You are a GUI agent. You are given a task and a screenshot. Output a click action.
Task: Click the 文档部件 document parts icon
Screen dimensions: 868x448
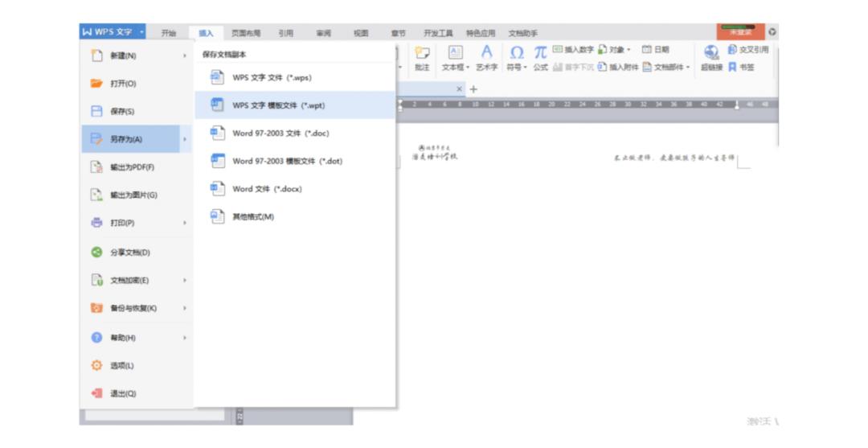647,67
